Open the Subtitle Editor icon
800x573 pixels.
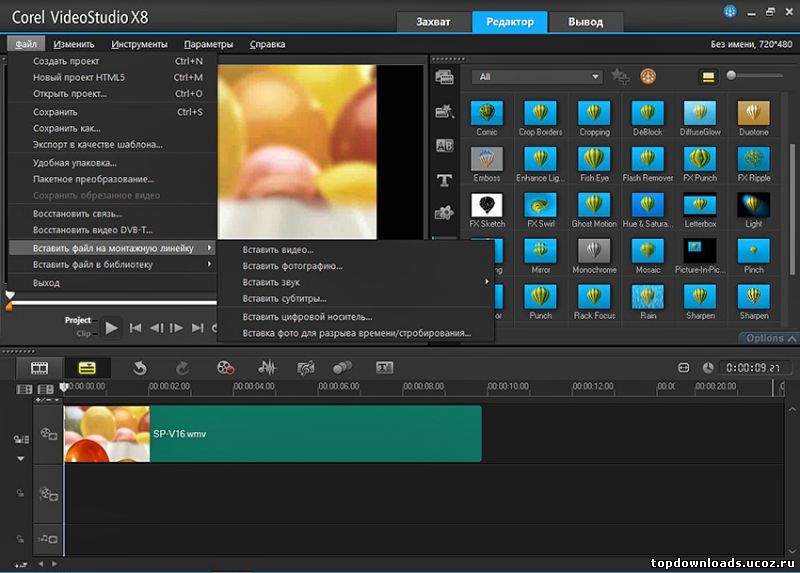click(384, 367)
